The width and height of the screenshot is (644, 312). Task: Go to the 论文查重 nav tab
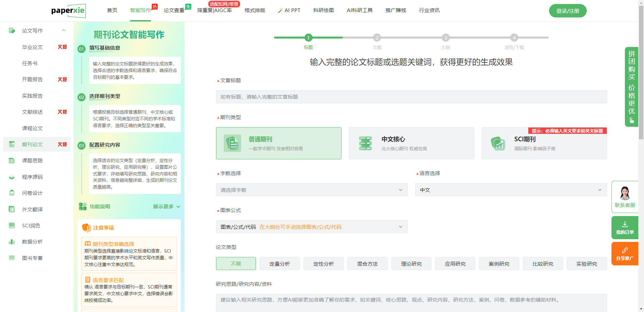[x=174, y=10]
